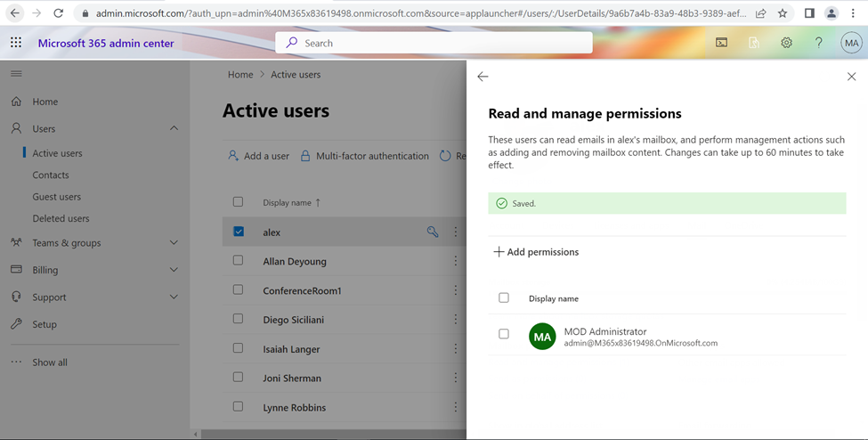
Task: Open Deleted users nav item
Action: click(x=61, y=218)
